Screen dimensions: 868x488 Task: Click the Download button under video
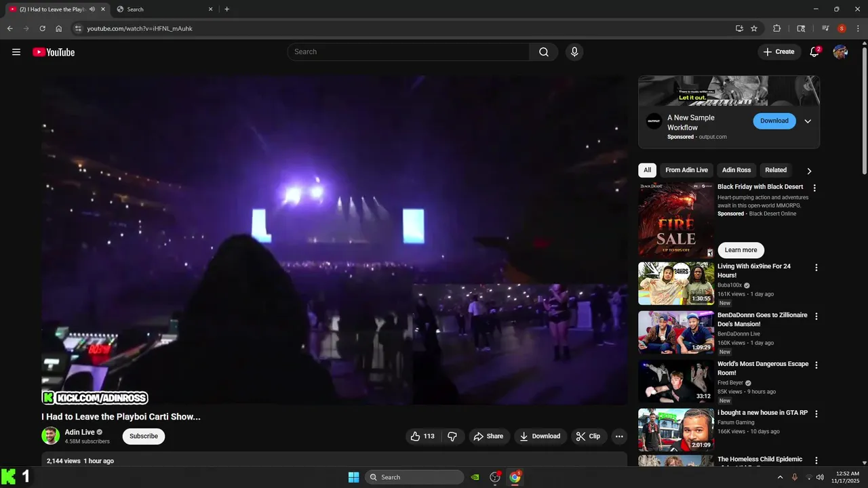point(540,436)
